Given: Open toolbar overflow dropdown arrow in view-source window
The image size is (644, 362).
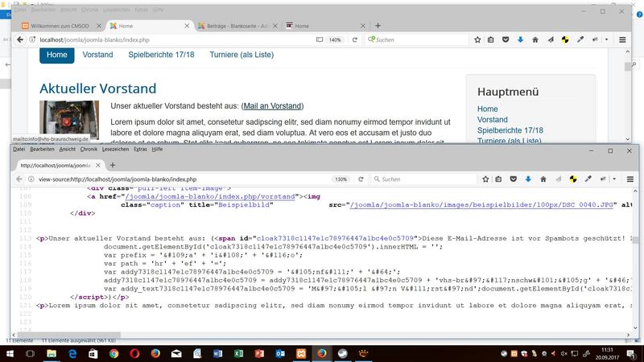Looking at the screenshot, I should point(614,179).
